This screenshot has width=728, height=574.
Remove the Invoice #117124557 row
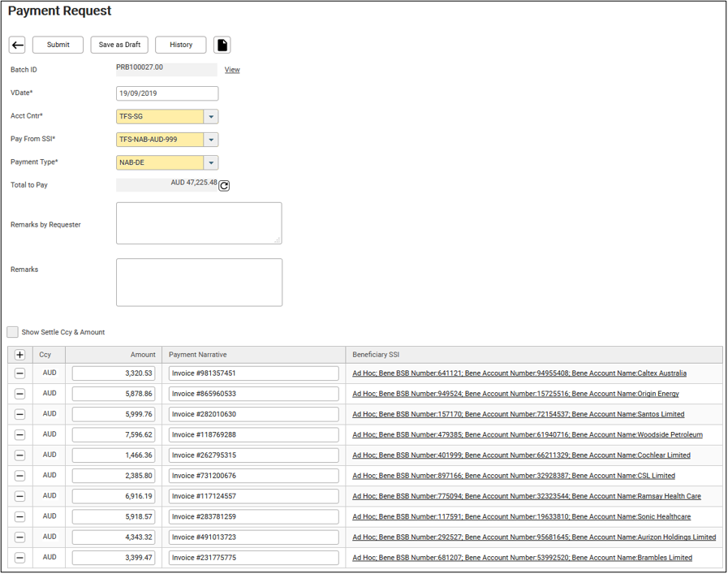pos(20,496)
